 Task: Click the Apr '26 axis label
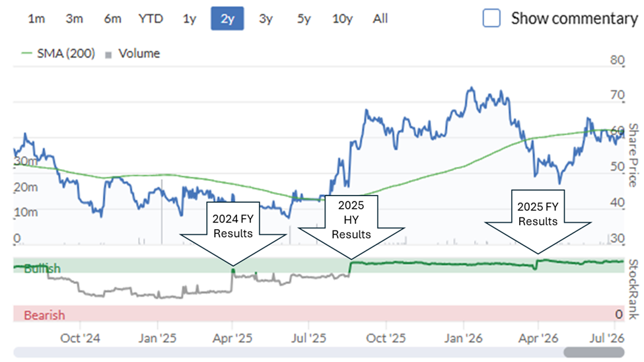pyautogui.click(x=538, y=338)
